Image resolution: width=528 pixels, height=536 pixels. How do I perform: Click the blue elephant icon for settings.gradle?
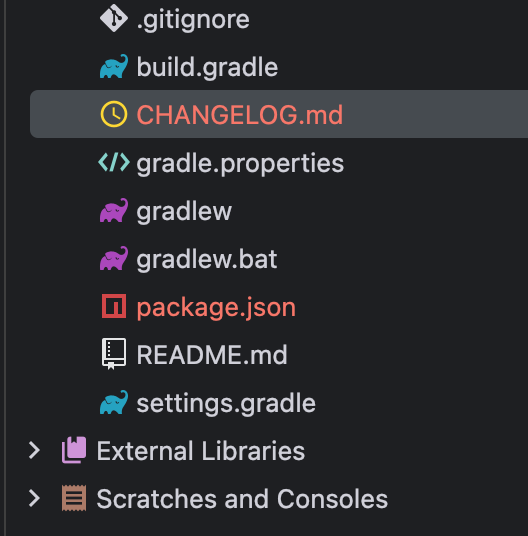114,402
